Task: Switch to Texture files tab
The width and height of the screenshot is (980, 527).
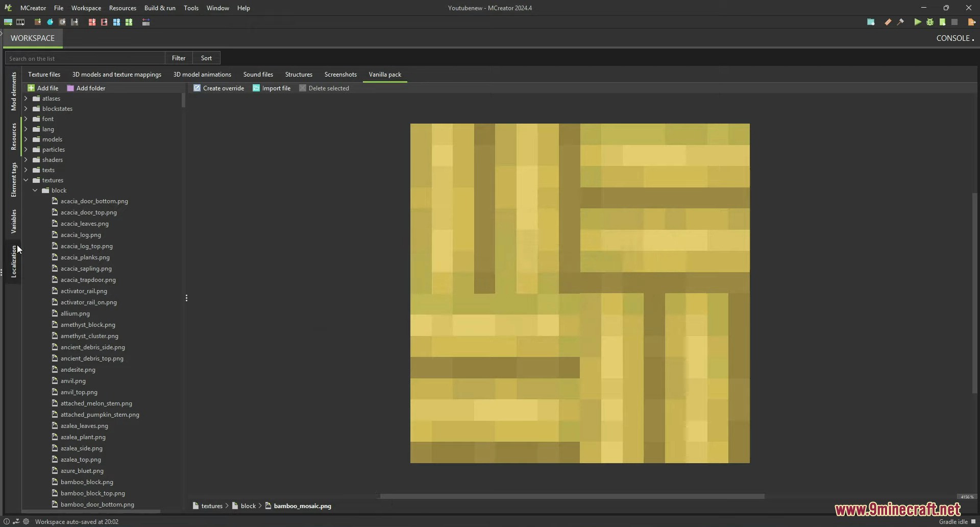Action: coord(44,74)
